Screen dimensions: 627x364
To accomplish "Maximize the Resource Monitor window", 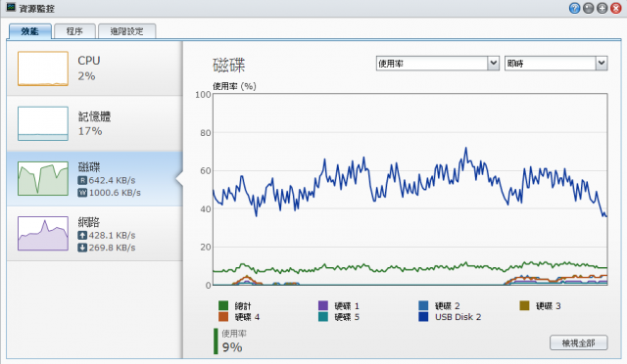I will (603, 8).
